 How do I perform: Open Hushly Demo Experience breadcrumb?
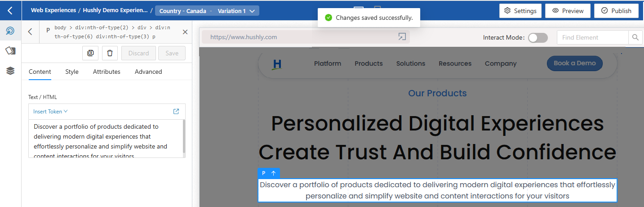click(115, 10)
